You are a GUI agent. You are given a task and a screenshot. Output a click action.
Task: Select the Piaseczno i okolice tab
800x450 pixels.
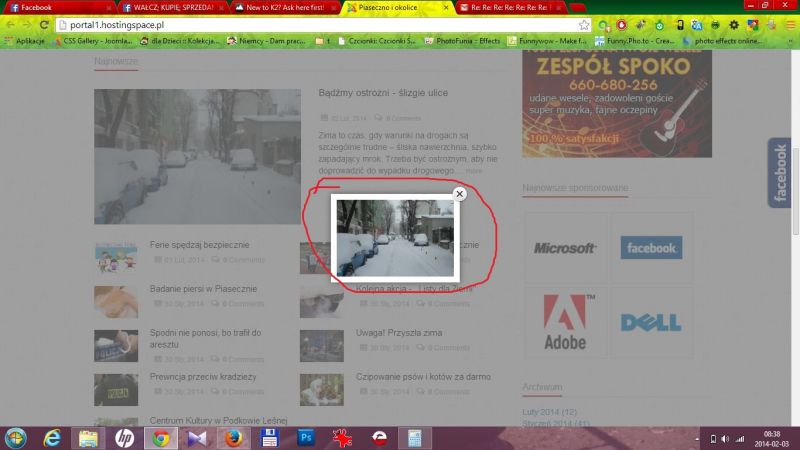click(x=398, y=8)
